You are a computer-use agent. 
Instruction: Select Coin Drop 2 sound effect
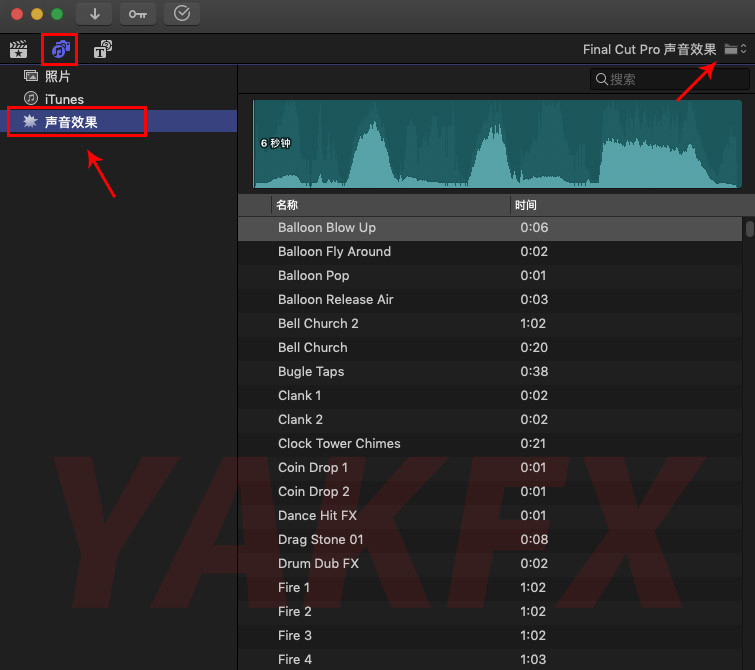click(x=490, y=492)
